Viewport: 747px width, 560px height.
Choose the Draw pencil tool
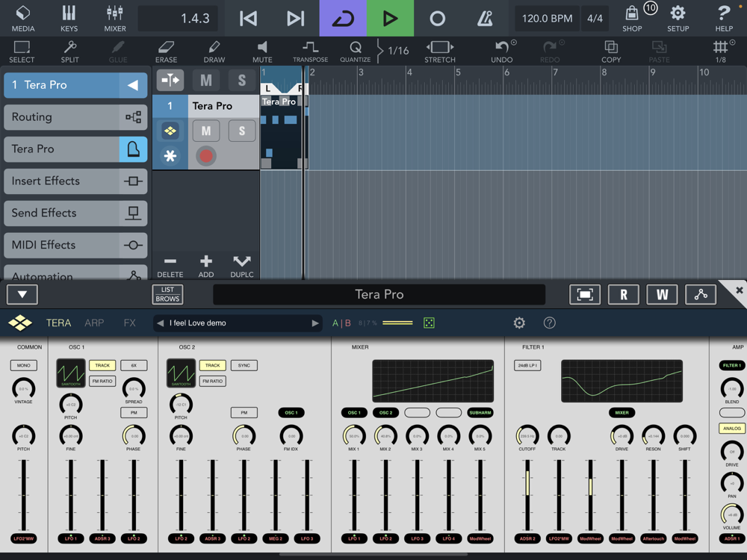tap(214, 51)
